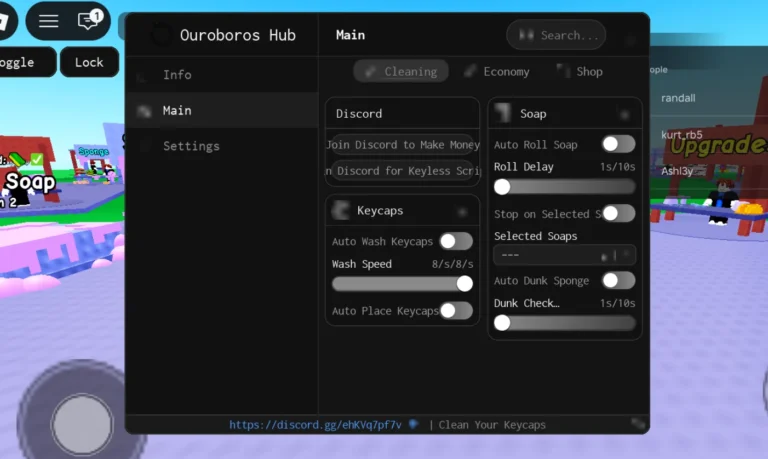Toggle Stop on Selected Soap switch

[x=619, y=213]
